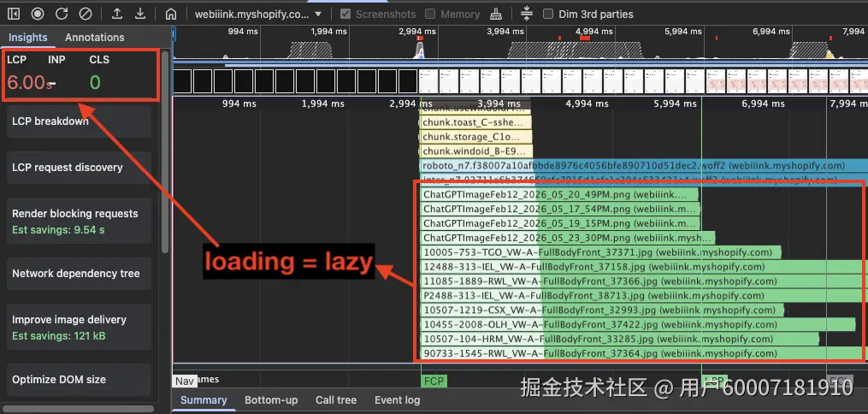Click the sidebar horizontal scrollbar at bottom

tap(78, 409)
